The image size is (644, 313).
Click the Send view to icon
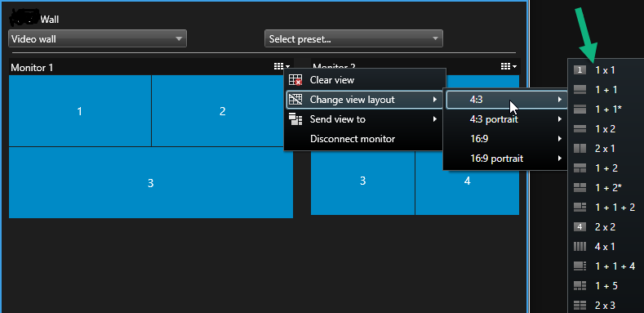point(295,119)
